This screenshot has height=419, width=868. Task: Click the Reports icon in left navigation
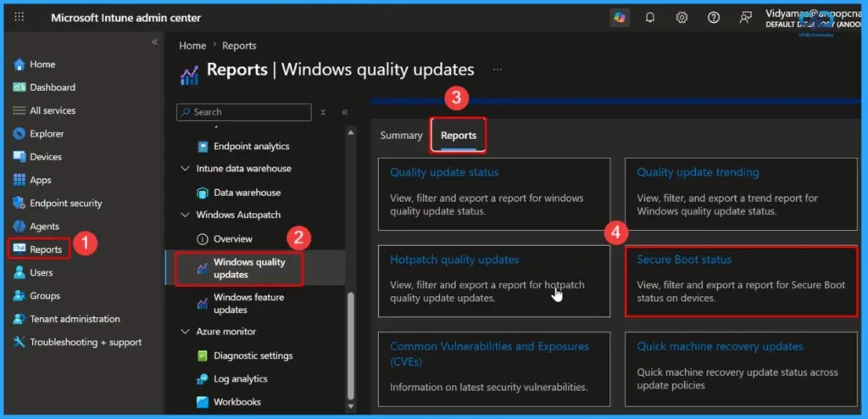point(19,249)
